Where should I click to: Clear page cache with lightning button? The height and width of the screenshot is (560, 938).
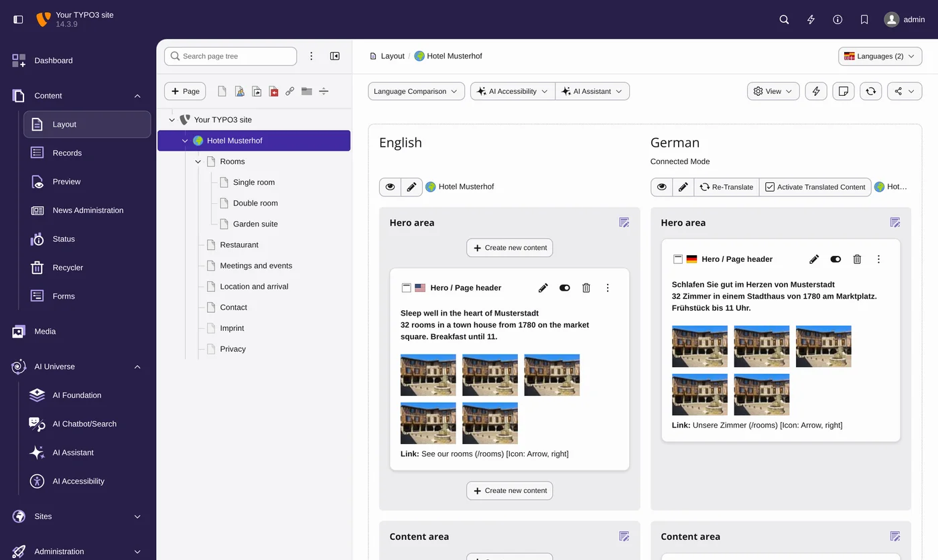[815, 91]
